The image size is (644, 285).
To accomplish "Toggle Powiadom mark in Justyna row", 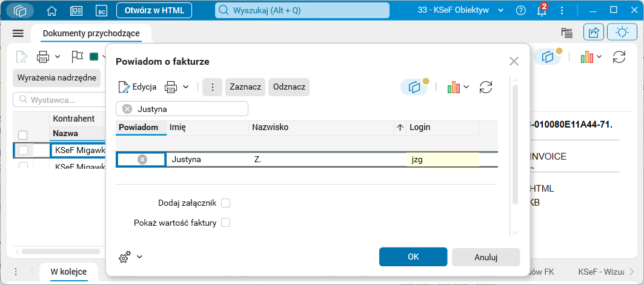I will tap(142, 160).
